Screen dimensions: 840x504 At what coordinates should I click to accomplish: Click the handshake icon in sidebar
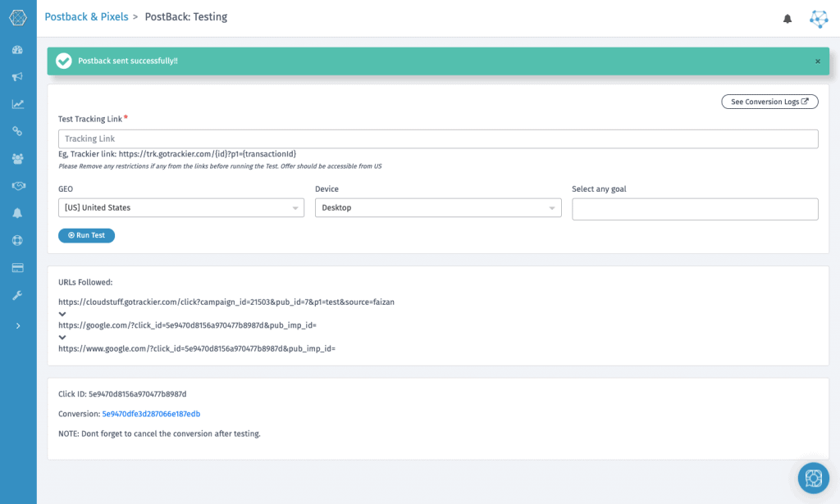pos(17,186)
